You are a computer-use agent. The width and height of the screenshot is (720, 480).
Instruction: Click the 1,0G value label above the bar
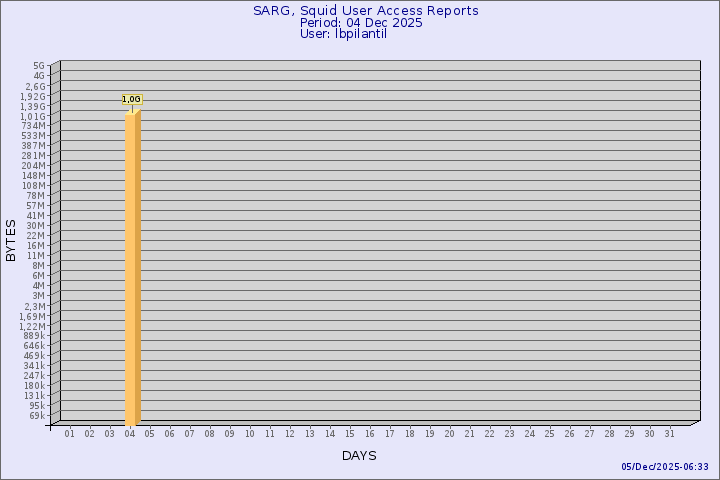coord(131,99)
